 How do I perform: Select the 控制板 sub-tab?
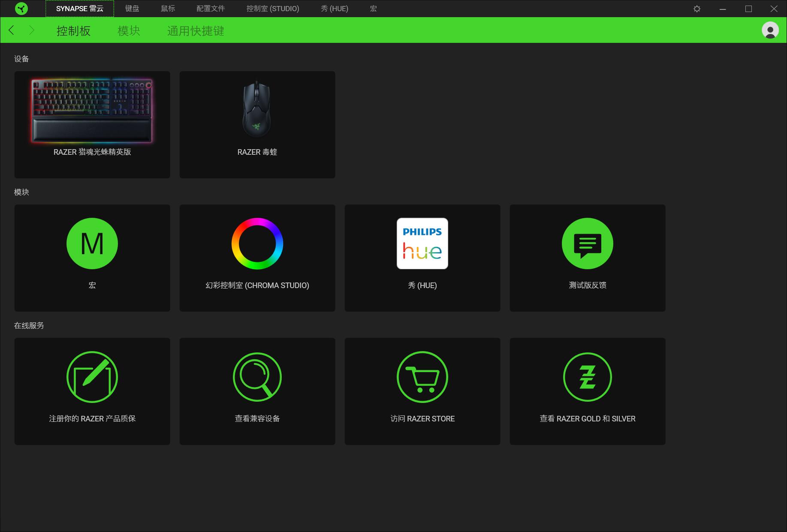click(x=73, y=30)
